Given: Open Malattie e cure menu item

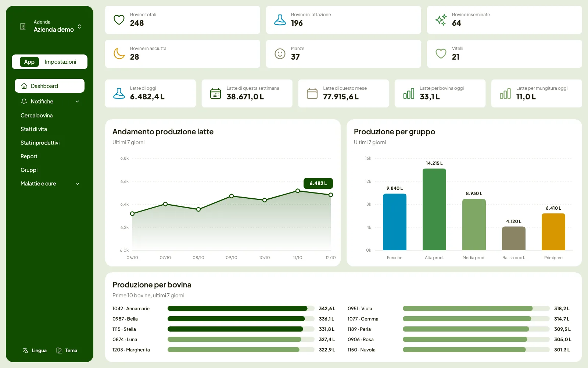Looking at the screenshot, I should 50,184.
